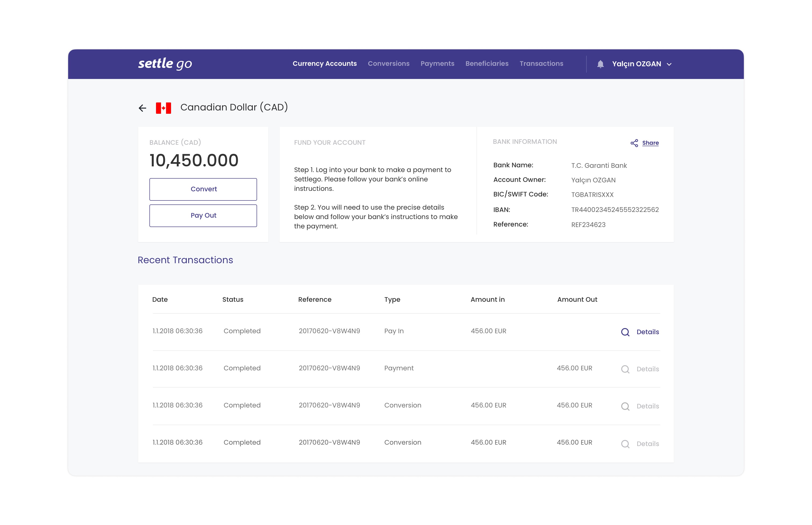
Task: Select the BIC code TGBATRISXXX
Action: [x=592, y=195]
